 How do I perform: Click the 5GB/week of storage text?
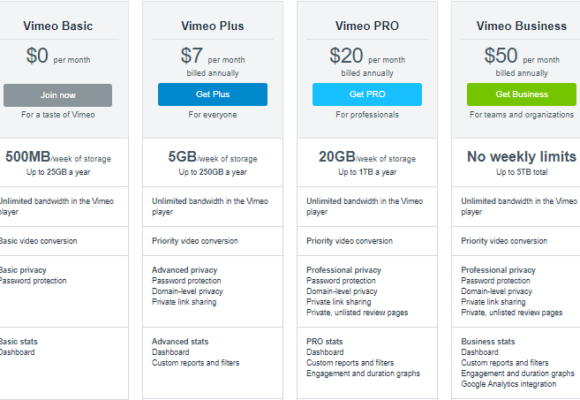213,157
